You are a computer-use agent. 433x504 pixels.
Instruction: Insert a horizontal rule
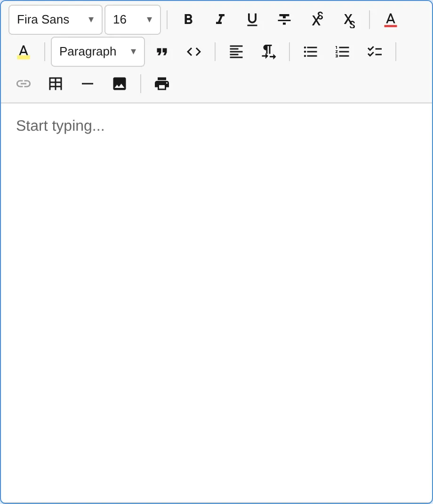[x=88, y=84]
